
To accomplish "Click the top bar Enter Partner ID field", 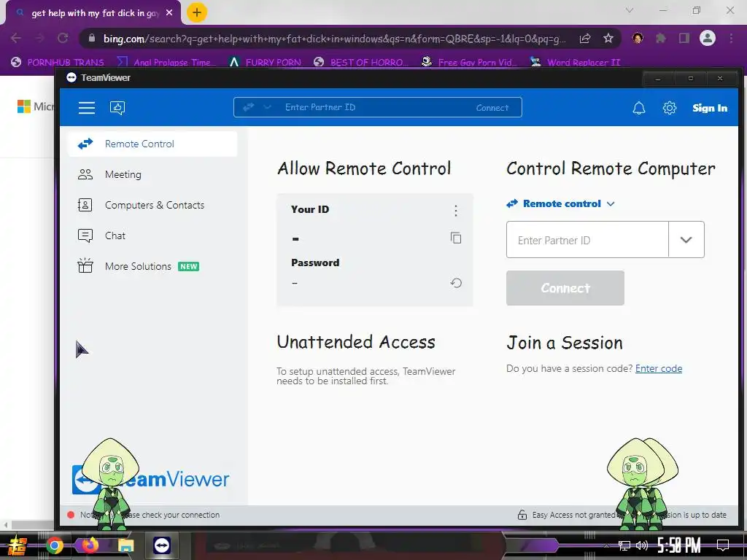I will coord(376,107).
